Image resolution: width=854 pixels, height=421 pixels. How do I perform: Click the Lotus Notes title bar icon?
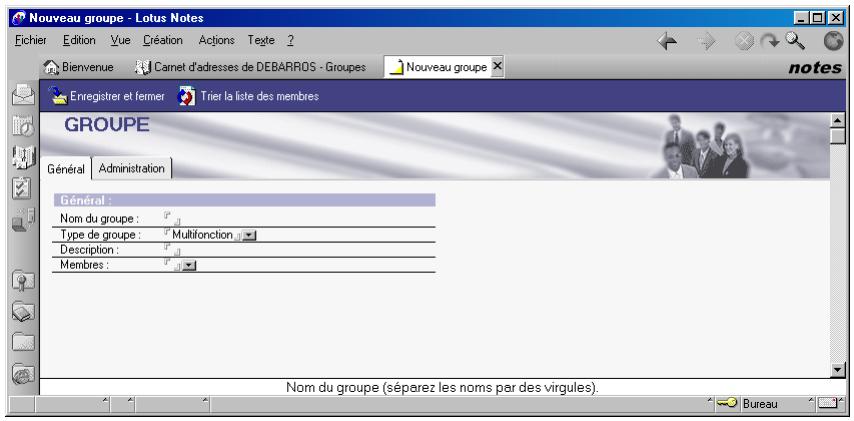[x=19, y=18]
